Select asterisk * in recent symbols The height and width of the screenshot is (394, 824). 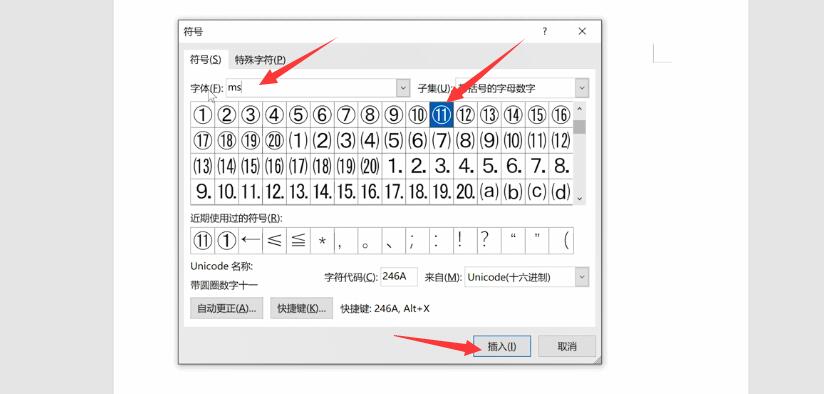pos(322,241)
